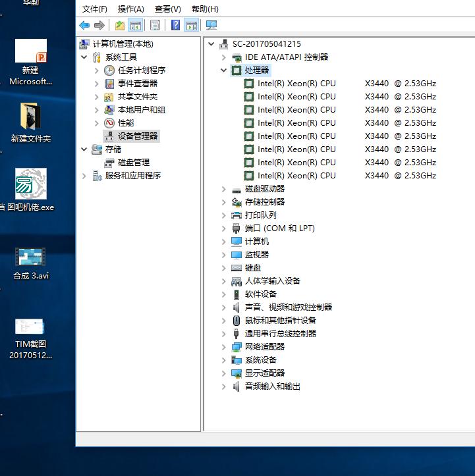This screenshot has height=476, width=475.
Task: Expand 打印队列 category
Action: [224, 215]
